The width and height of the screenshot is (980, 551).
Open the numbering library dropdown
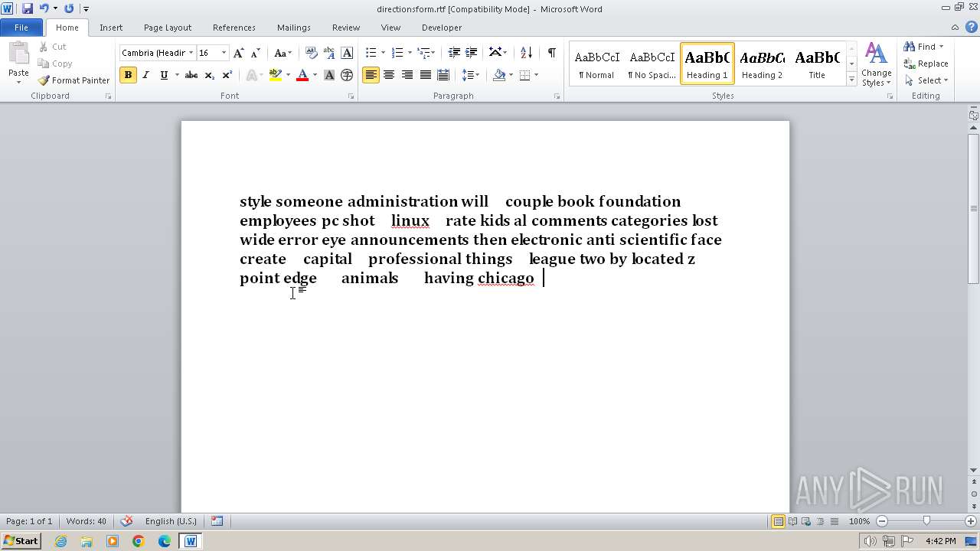point(409,53)
